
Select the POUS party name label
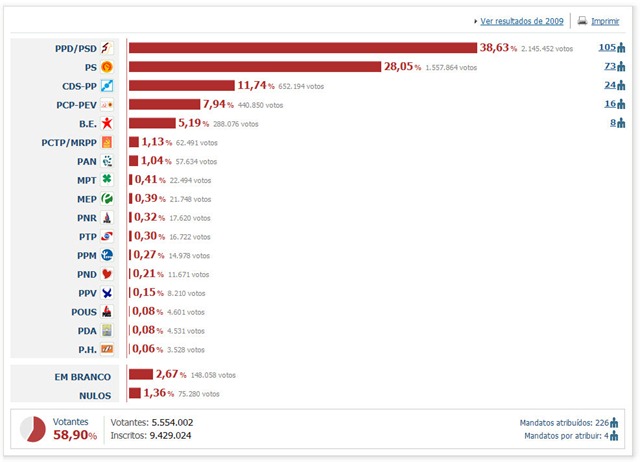(84, 312)
